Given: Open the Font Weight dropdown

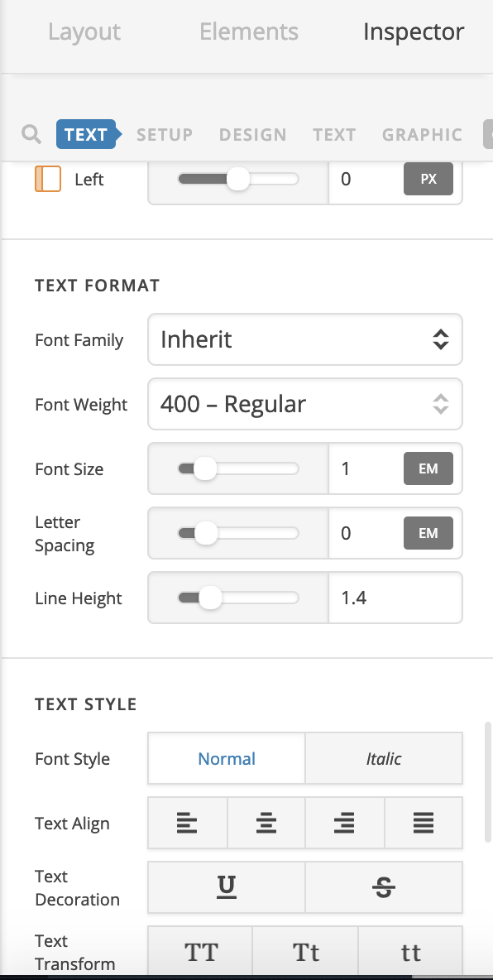Looking at the screenshot, I should [305, 404].
